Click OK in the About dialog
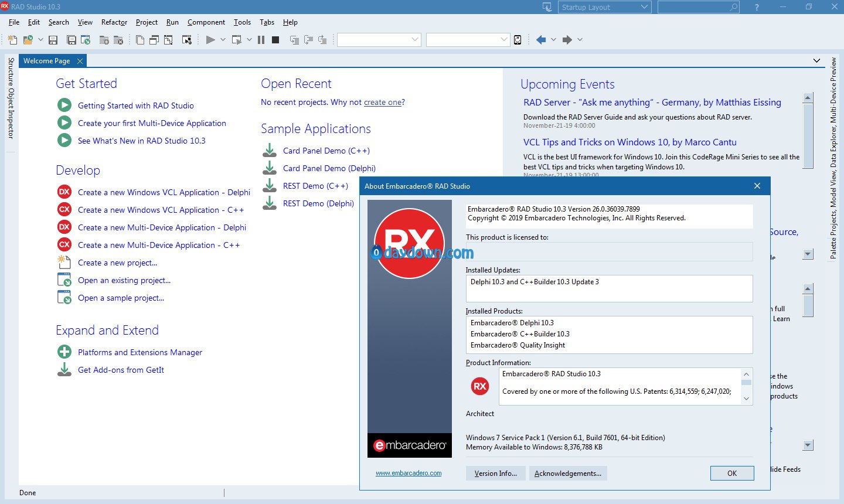This screenshot has height=504, width=844. [x=732, y=473]
